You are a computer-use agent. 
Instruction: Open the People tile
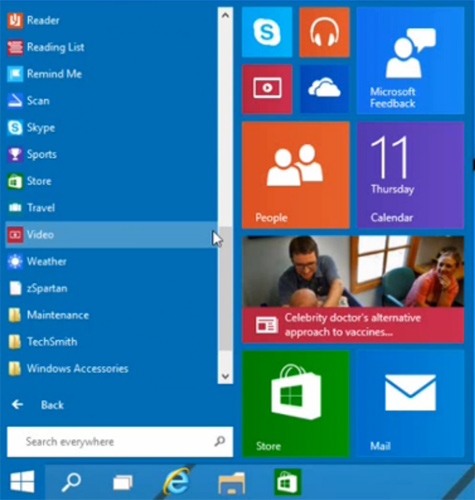click(296, 175)
